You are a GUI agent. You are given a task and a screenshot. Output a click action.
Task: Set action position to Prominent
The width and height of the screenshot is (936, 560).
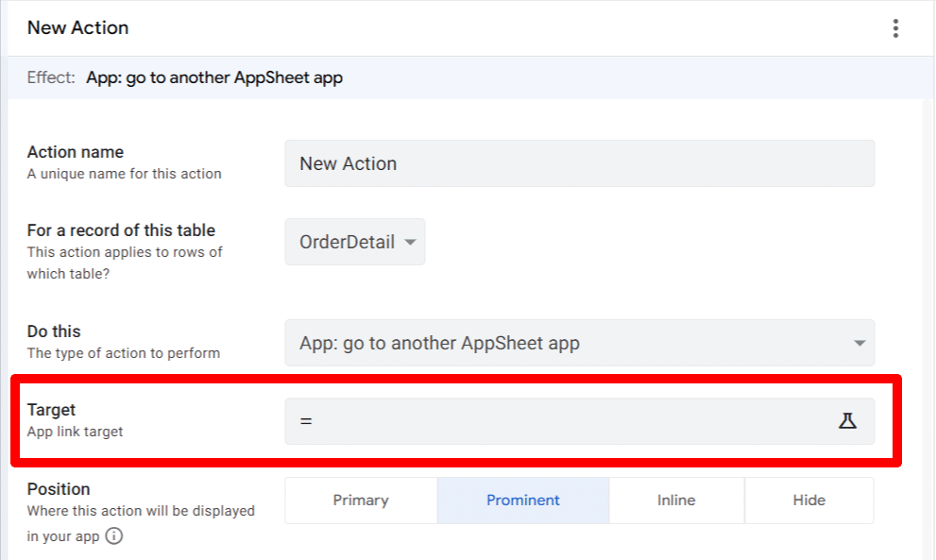click(x=522, y=501)
